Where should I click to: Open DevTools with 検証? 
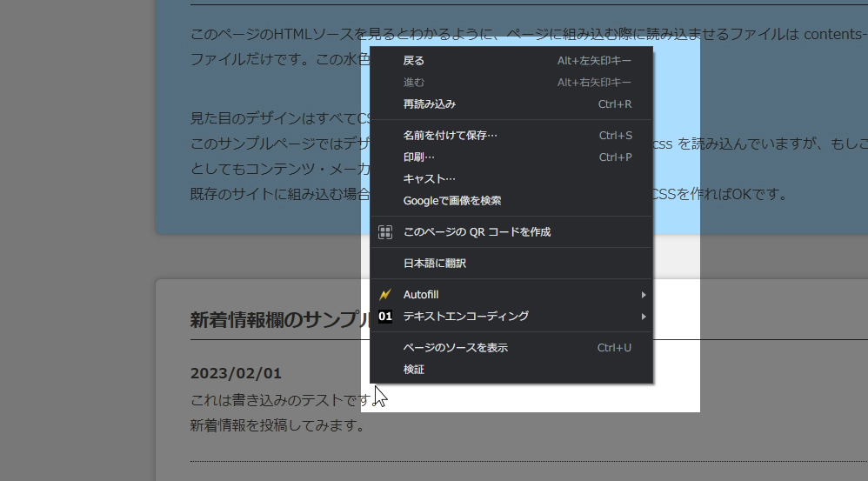tap(414, 370)
